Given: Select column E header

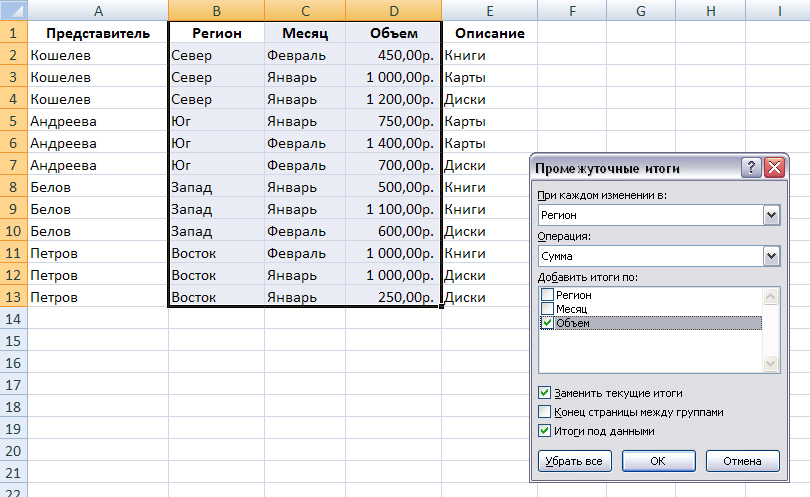Looking at the screenshot, I should pos(489,10).
